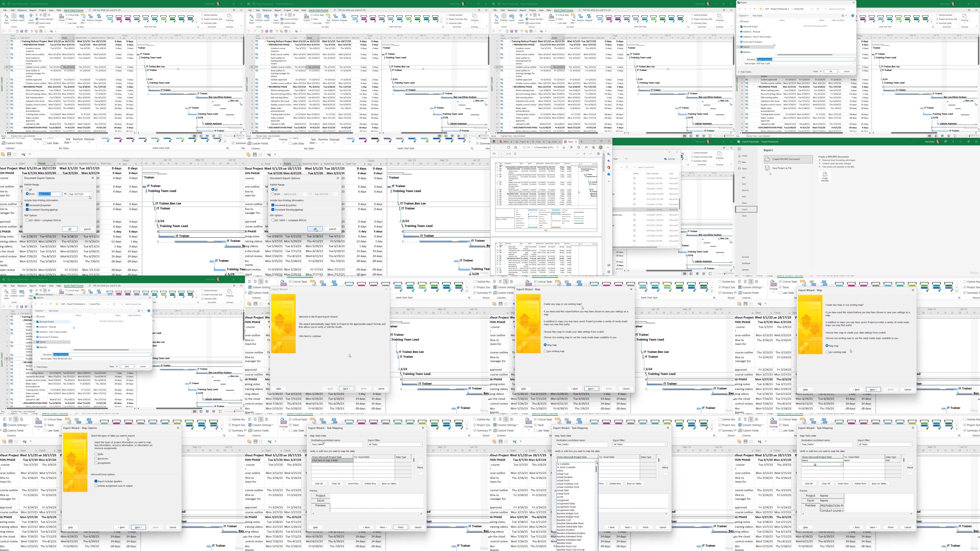Click refresh icon in Save As dialog address bar
This screenshot has height=551, width=980.
[x=114, y=304]
